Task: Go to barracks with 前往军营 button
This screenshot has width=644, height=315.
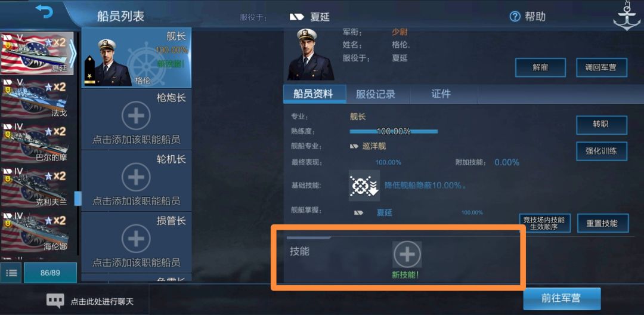Action: pyautogui.click(x=562, y=298)
